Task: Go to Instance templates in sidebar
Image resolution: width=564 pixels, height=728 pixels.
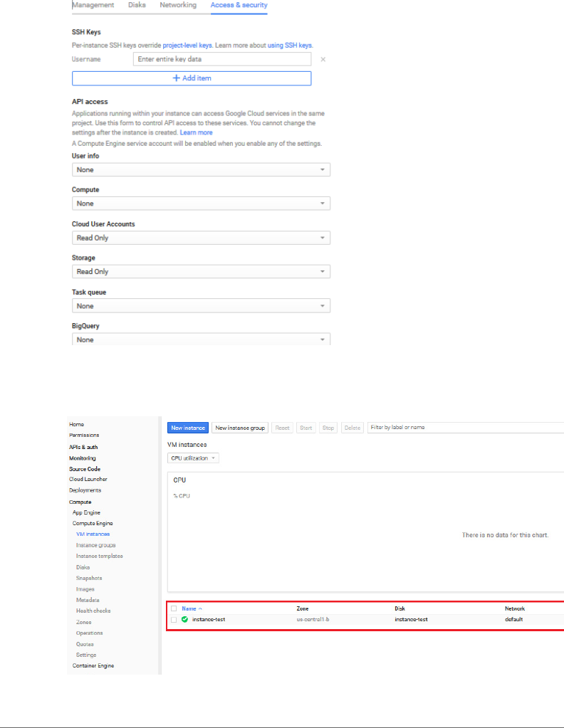Action: point(99,556)
